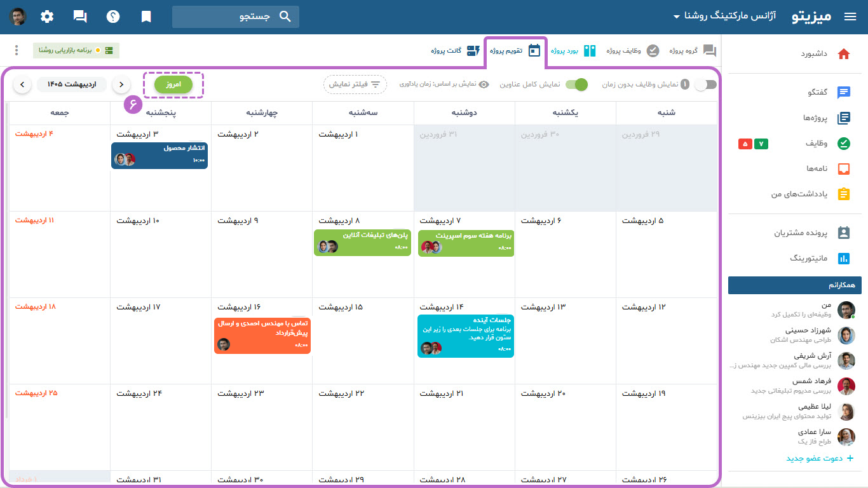Click the ۲۰ اردیبهشت day label
The height and width of the screenshot is (488, 868).
point(543,393)
